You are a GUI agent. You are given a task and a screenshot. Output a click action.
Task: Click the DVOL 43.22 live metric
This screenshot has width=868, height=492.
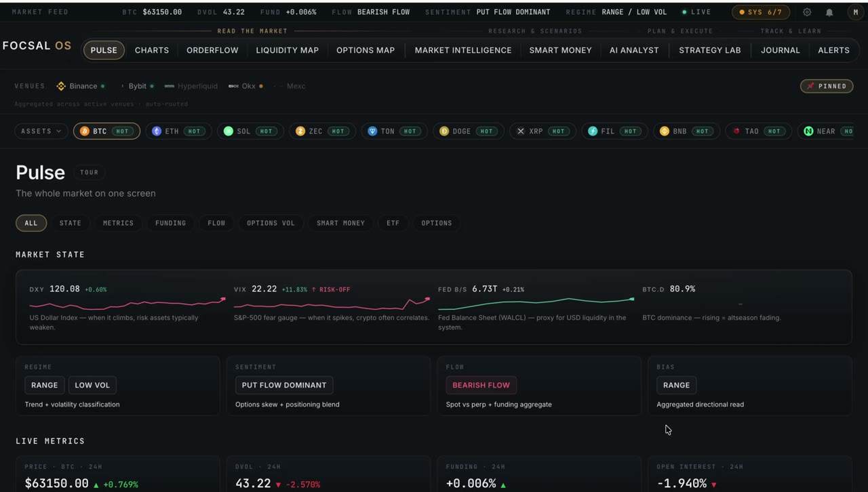(253, 483)
